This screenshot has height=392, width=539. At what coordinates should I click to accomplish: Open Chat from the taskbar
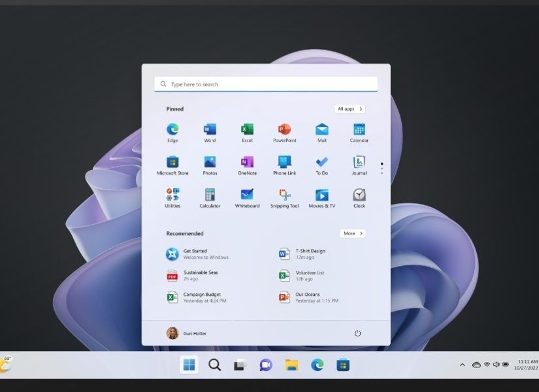tap(266, 365)
